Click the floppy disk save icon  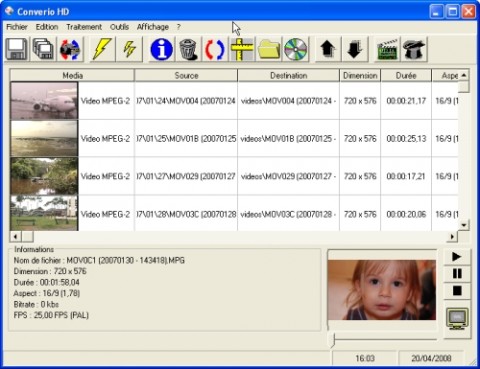point(17,49)
